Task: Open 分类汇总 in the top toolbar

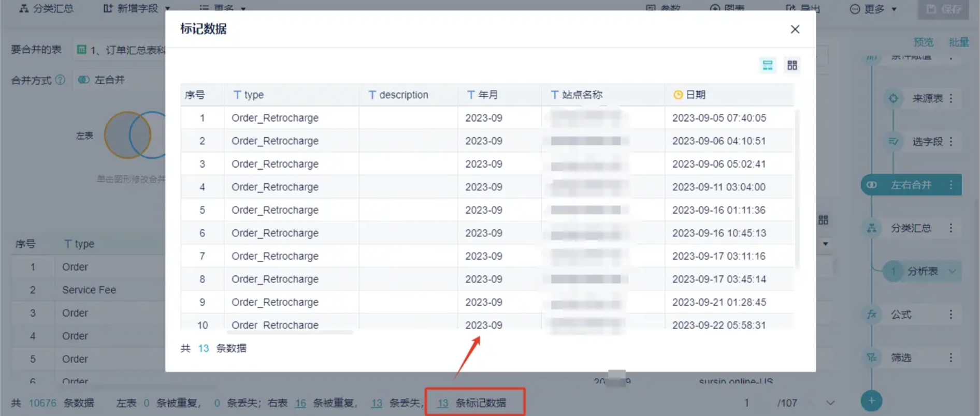Action: (47, 8)
